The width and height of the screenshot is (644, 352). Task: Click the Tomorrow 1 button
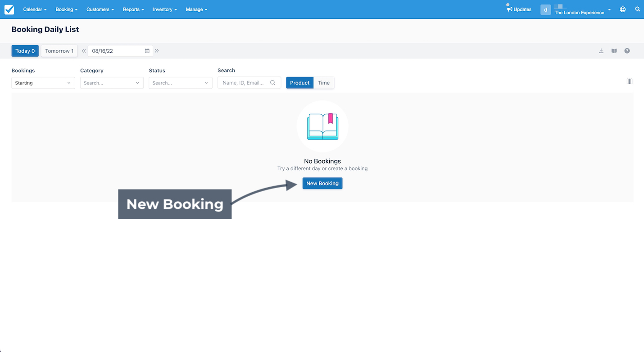click(x=59, y=51)
